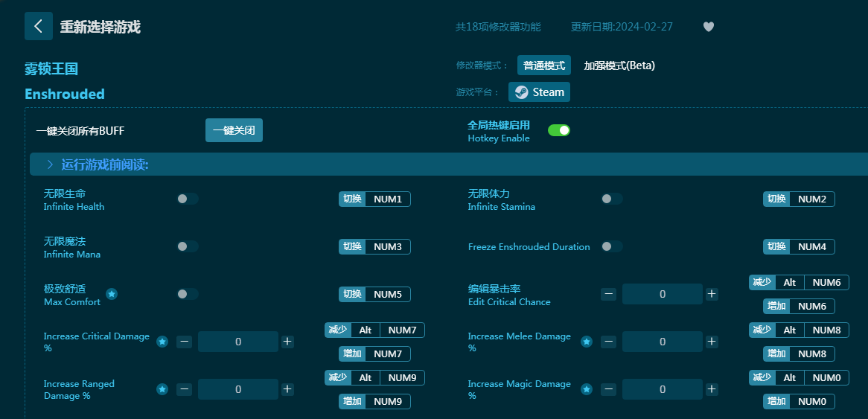Image resolution: width=868 pixels, height=419 pixels.
Task: Click minus for Increase Critical Damage
Action: pyautogui.click(x=185, y=342)
